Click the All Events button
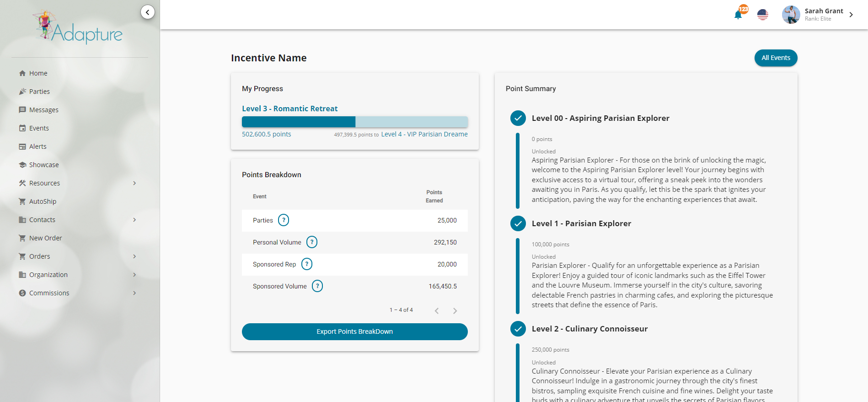 [x=776, y=58]
